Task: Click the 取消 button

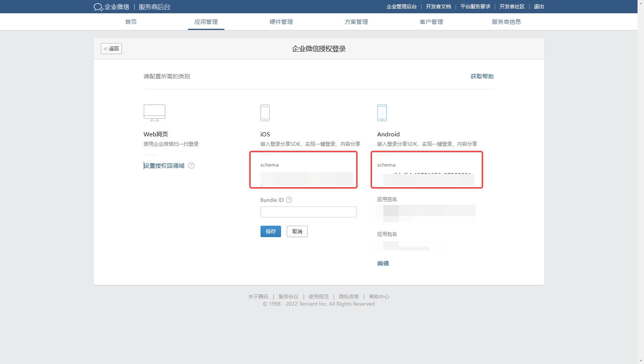Action: coord(297,231)
